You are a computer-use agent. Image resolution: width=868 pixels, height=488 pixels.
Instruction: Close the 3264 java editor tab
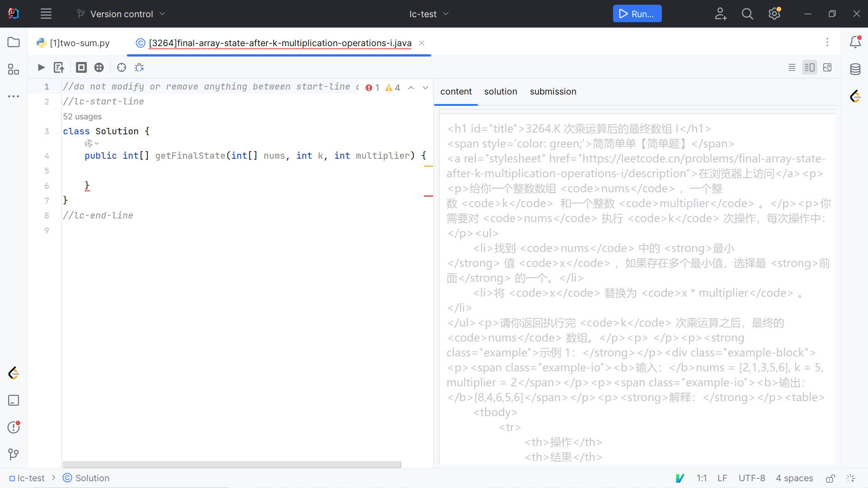pos(422,43)
